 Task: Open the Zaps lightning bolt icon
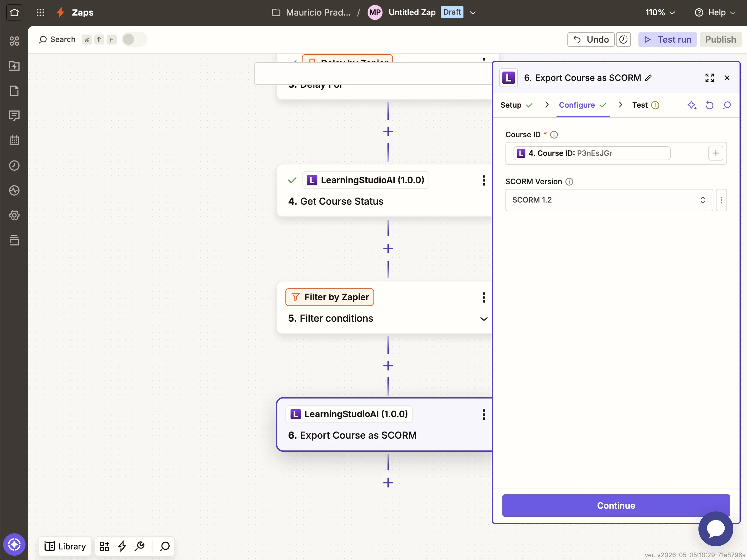60,12
